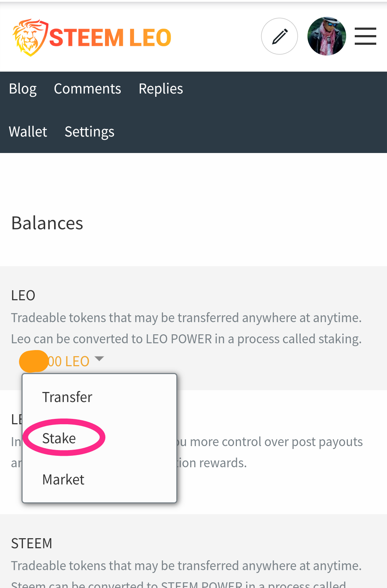Choose Stake in the dropdown menu
Screen dimensions: 387x588
pos(59,438)
